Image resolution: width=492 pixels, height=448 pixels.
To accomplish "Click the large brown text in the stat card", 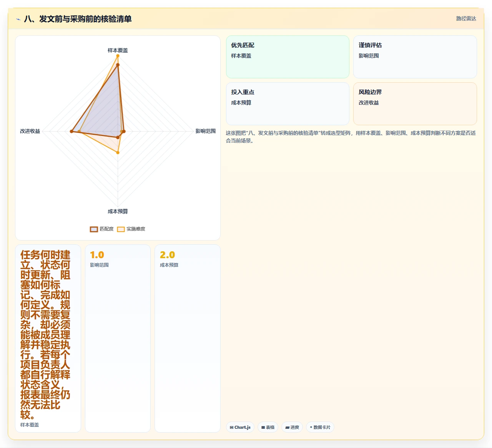I will pyautogui.click(x=45, y=335).
